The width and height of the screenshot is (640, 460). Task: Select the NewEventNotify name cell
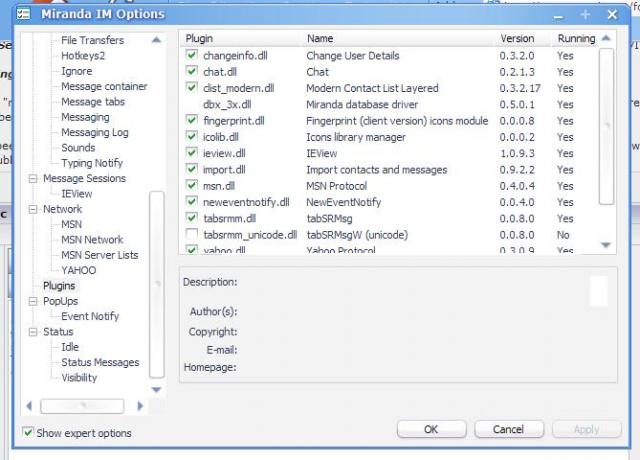coord(344,202)
